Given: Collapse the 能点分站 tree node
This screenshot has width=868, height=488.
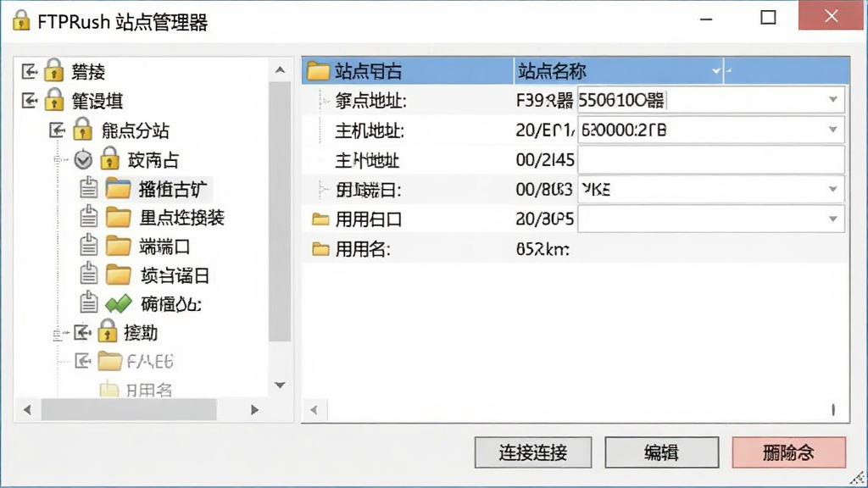Looking at the screenshot, I should (x=57, y=130).
